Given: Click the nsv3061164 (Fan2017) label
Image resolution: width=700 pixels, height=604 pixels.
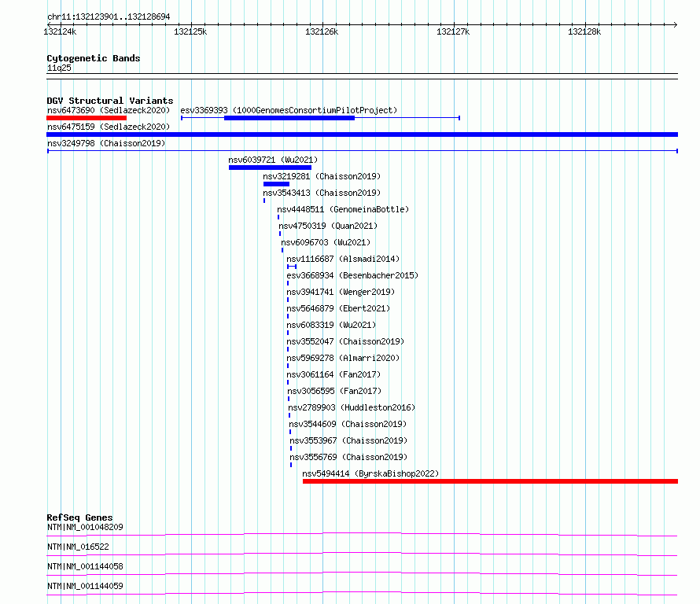Looking at the screenshot, I should (x=333, y=374).
